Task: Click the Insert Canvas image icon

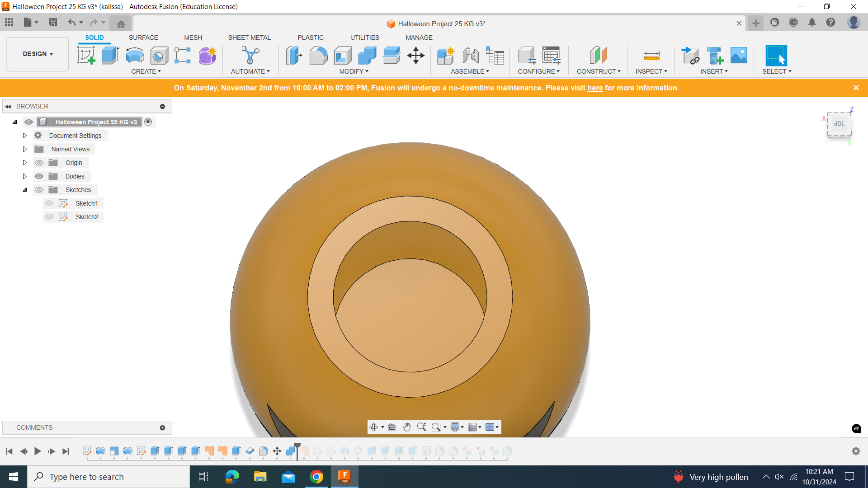Action: 739,56
